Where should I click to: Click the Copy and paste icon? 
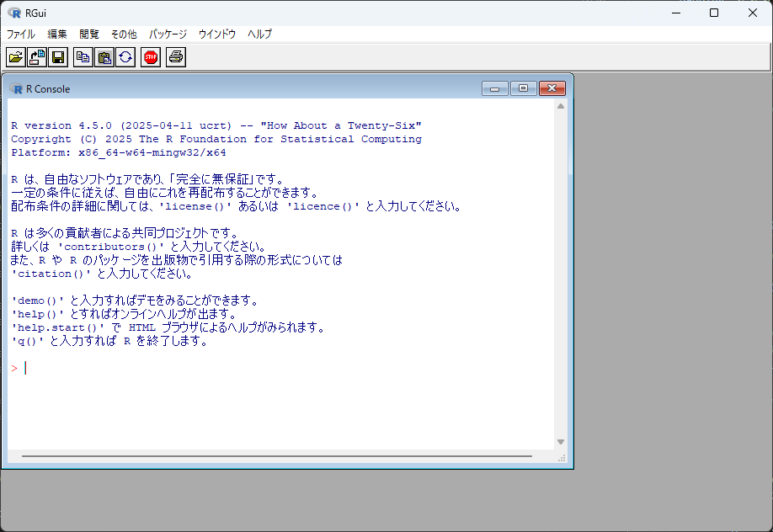pyautogui.click(x=104, y=57)
